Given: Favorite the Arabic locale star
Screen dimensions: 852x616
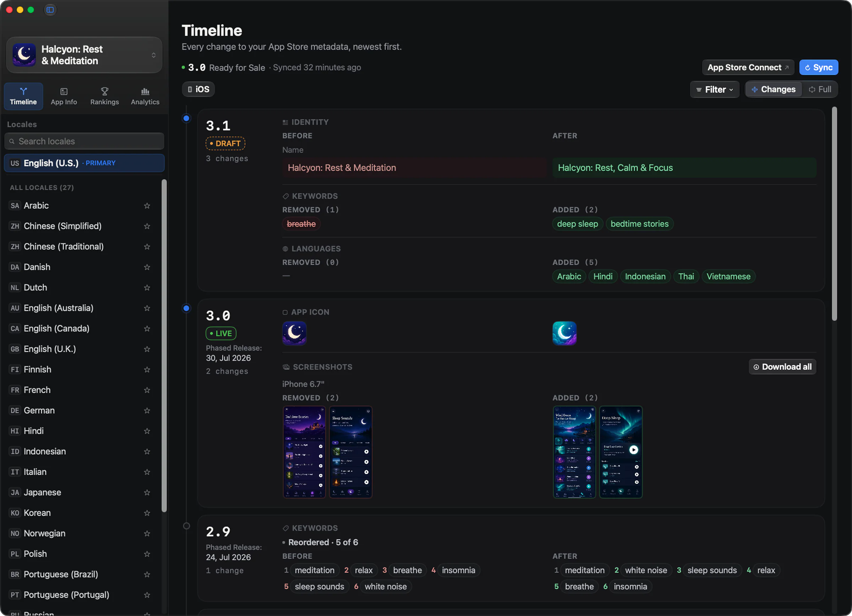Looking at the screenshot, I should pyautogui.click(x=147, y=206).
